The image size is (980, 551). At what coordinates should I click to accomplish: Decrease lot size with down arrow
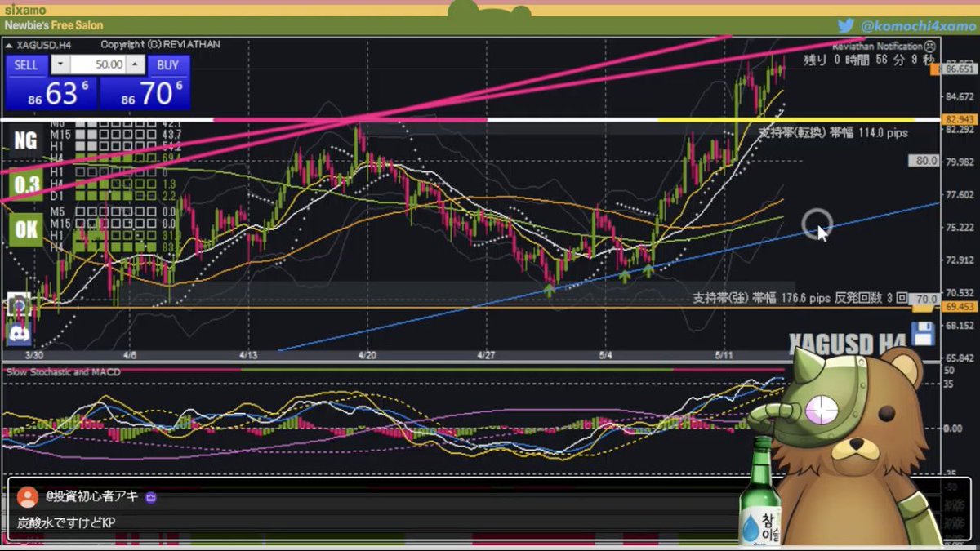(x=61, y=64)
